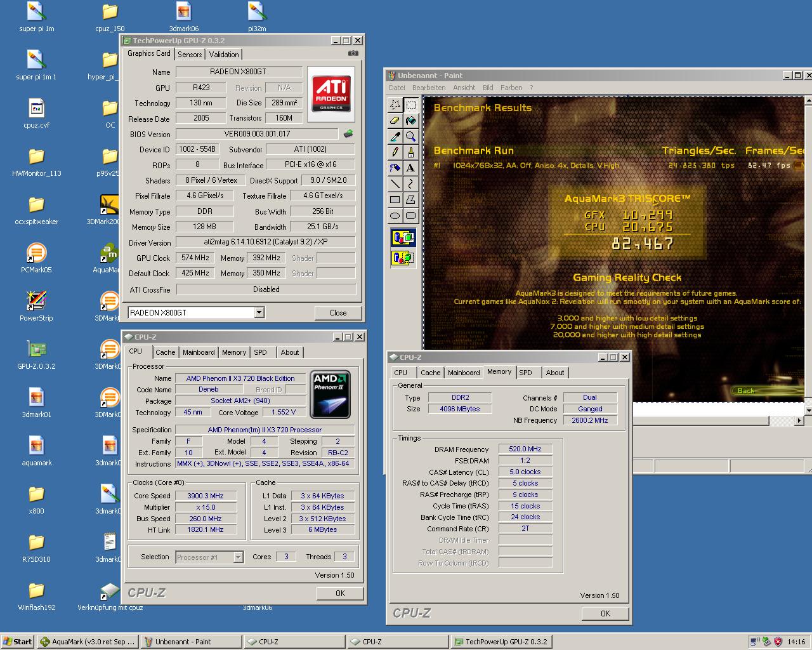Click the BIOS save icon in GPU-Z
This screenshot has width=812, height=650.
(x=348, y=134)
